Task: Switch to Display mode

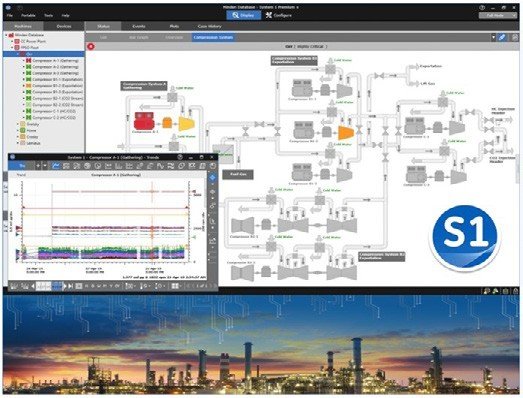Action: [243, 15]
